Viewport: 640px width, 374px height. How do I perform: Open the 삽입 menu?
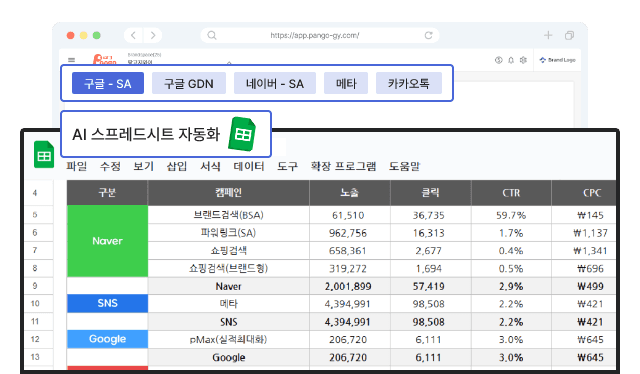[x=177, y=166]
